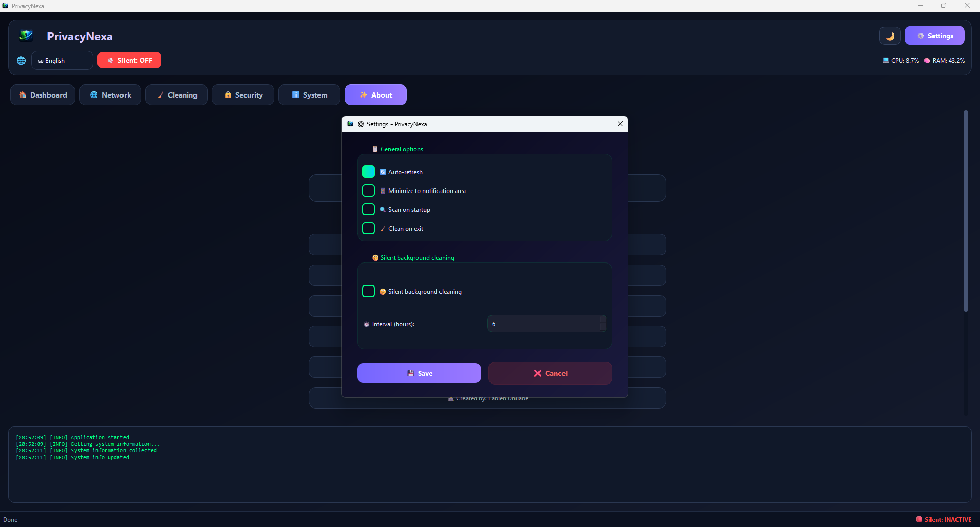Screen dimensions: 980x527
Task: Toggle the moon theme button
Action: (x=890, y=36)
